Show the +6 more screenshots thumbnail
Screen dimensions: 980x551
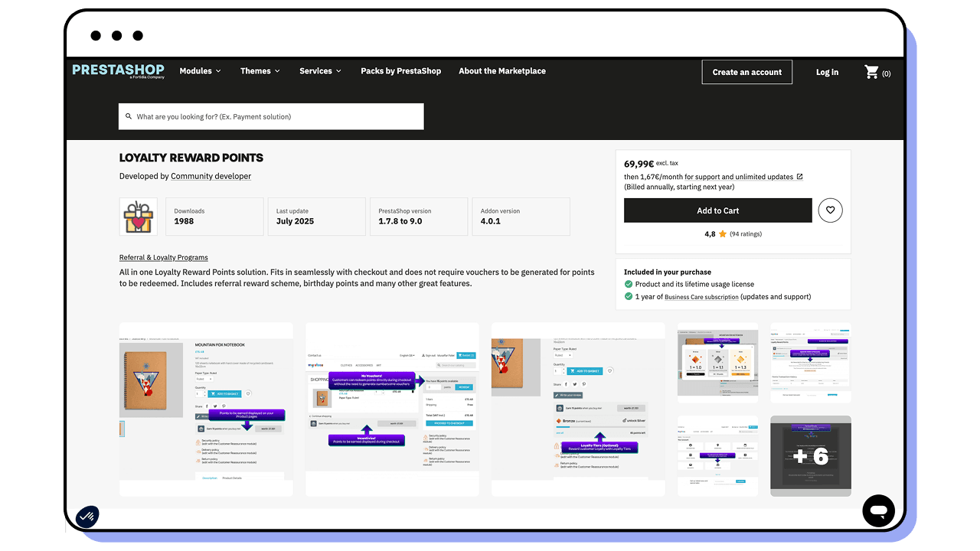810,456
